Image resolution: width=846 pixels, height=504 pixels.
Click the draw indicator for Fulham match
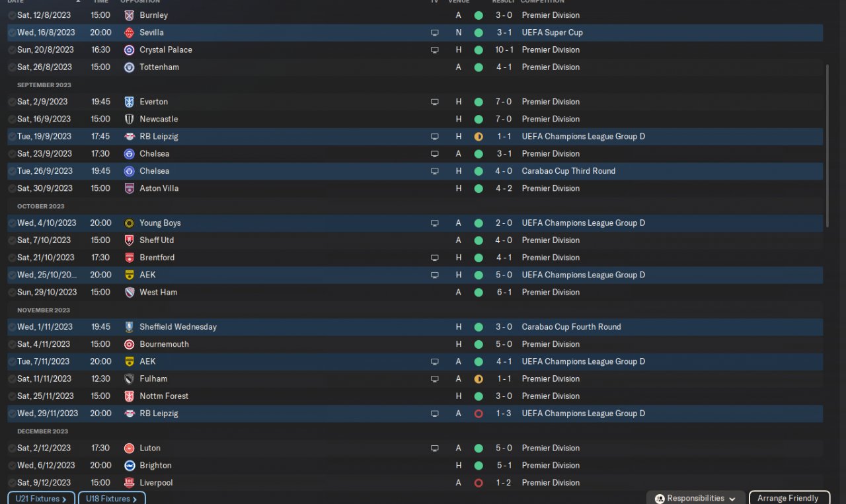479,379
